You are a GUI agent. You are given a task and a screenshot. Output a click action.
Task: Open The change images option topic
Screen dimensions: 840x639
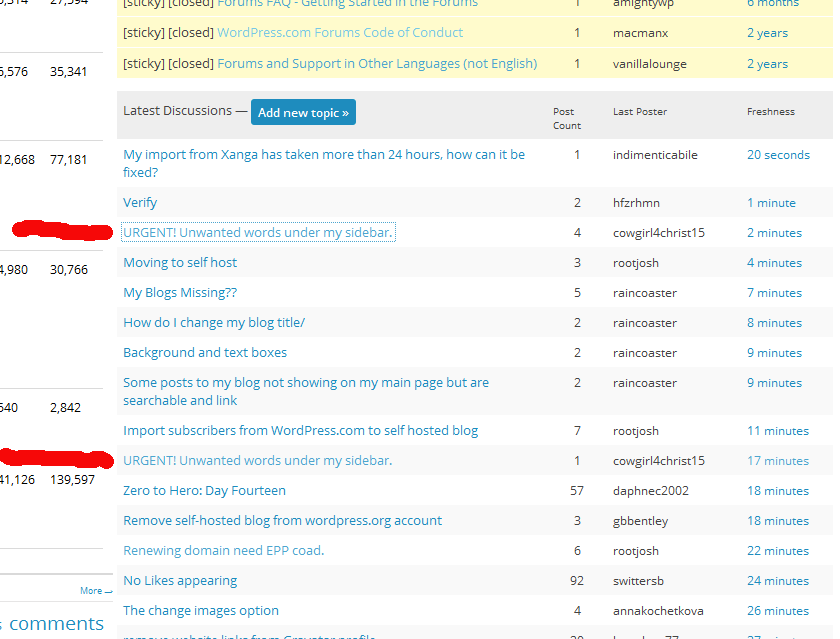[201, 611]
